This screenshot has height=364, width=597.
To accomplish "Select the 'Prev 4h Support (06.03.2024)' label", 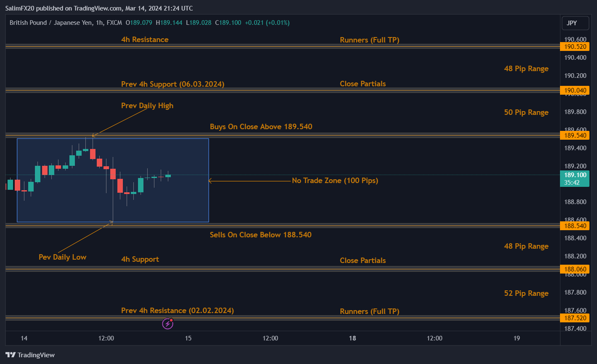I will coord(172,84).
